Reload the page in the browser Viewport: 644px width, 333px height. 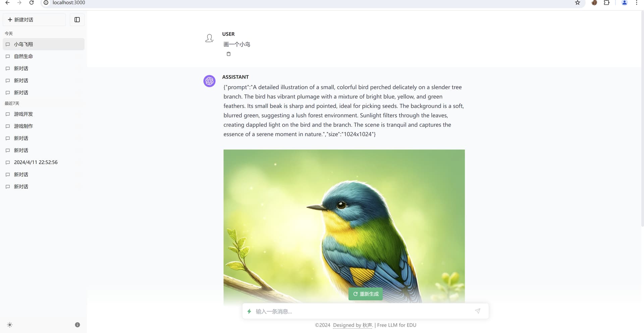point(32,3)
